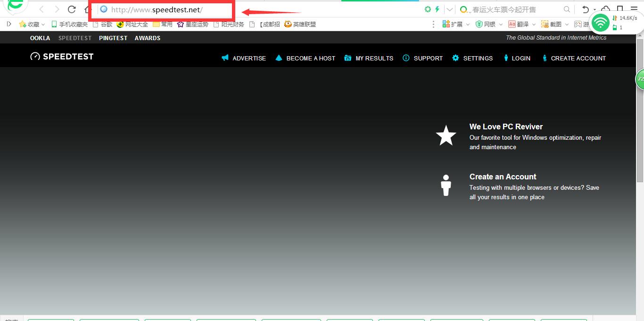Click the megaphone Advertise icon
The height and width of the screenshot is (321, 644).
pos(225,58)
